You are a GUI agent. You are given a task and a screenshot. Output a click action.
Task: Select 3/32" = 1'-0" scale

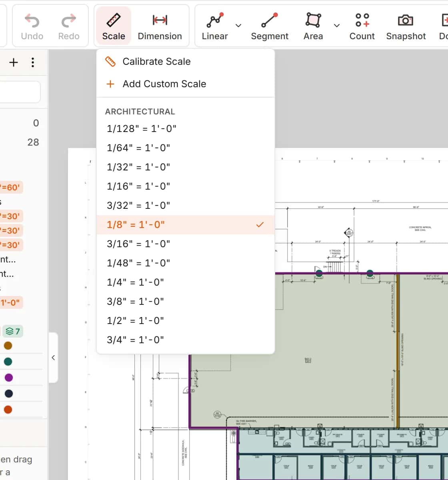186,206
